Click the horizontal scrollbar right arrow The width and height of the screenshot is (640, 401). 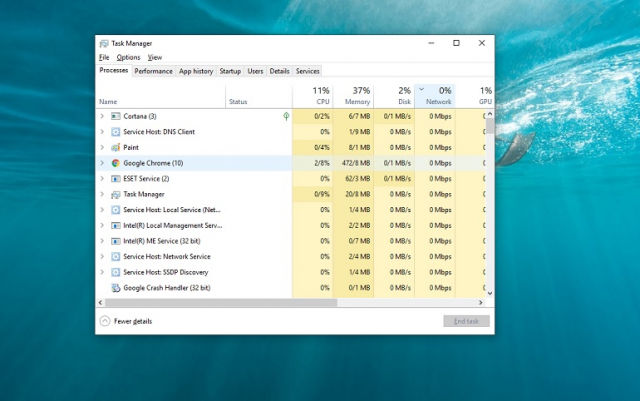480,303
